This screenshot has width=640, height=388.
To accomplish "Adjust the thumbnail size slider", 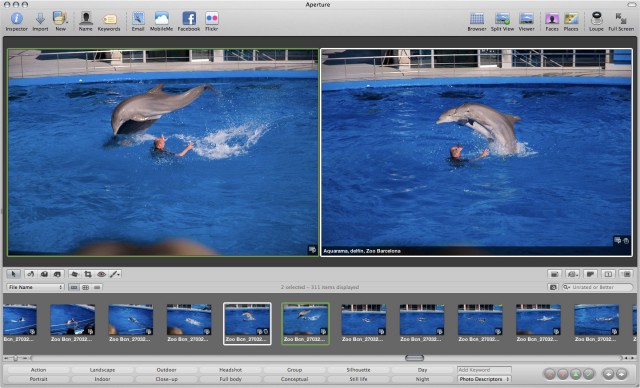I will (x=16, y=358).
